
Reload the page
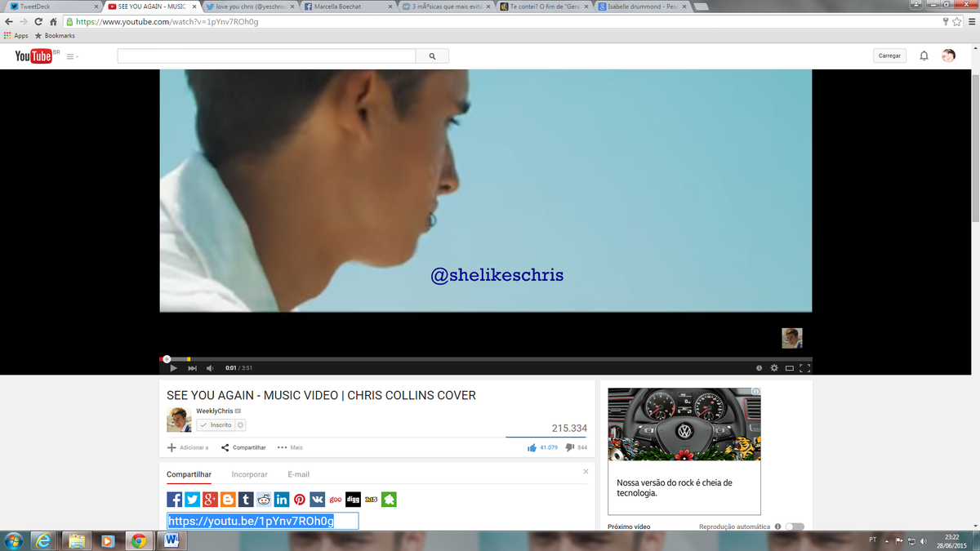[38, 22]
